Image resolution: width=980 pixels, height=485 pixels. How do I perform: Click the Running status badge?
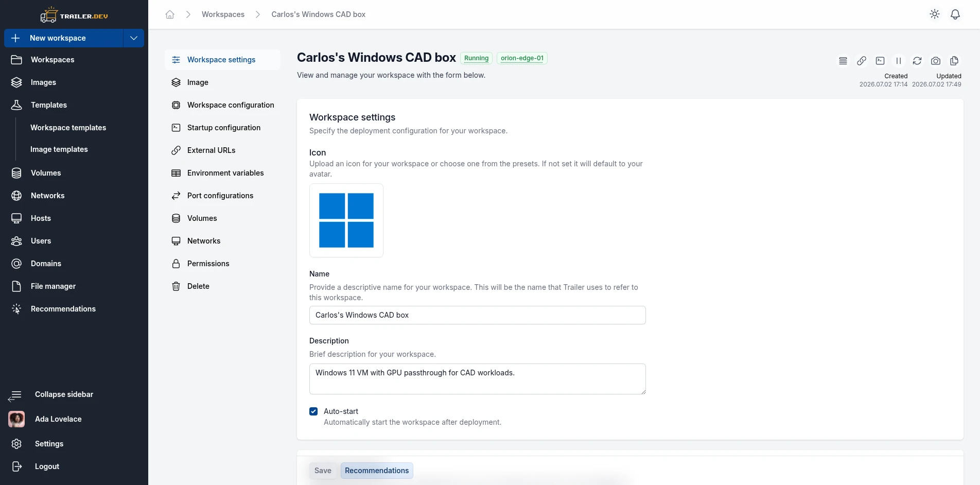(476, 58)
